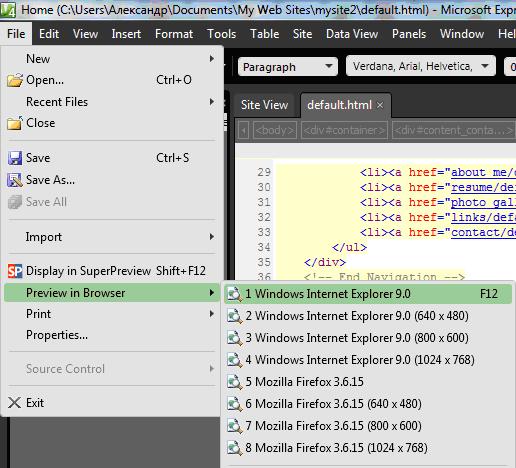Choose New from the File menu
The image size is (516, 468).
pyautogui.click(x=112, y=59)
